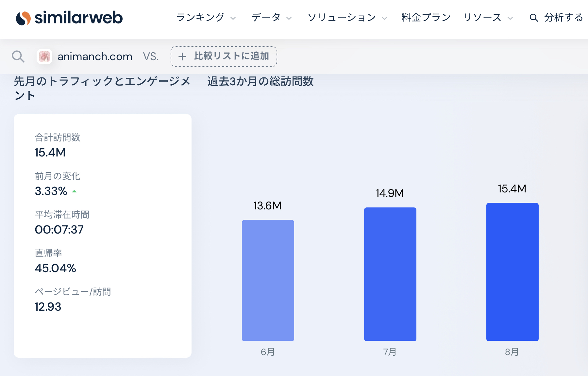Click the search magnifier beside animanch.com

click(18, 57)
